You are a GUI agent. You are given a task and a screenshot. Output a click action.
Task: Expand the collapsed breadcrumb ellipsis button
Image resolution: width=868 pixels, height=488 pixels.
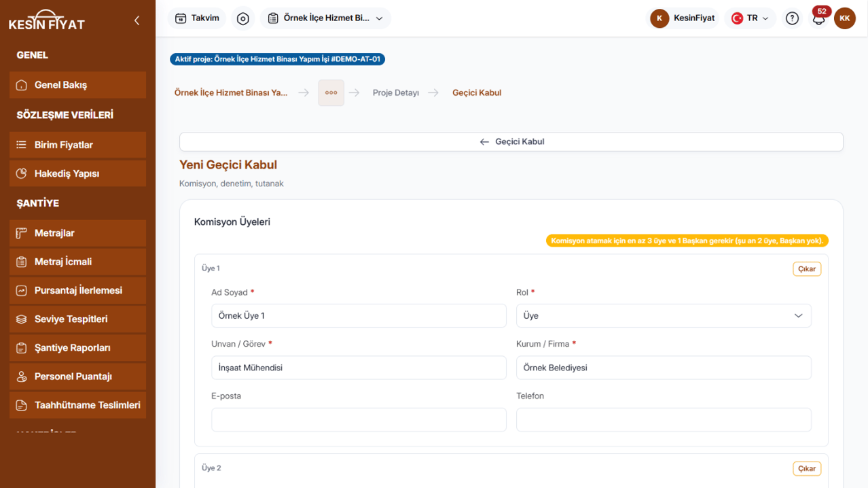[x=331, y=92]
